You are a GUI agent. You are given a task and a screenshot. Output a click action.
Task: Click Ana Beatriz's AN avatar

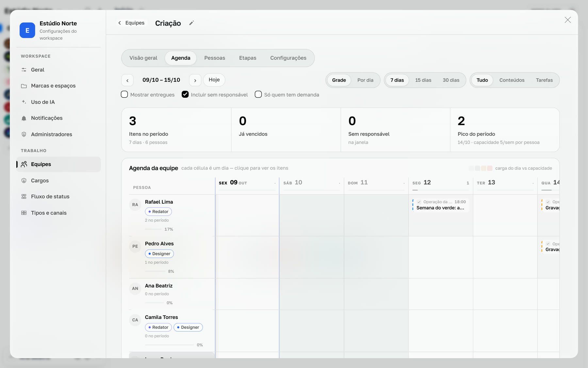click(135, 289)
